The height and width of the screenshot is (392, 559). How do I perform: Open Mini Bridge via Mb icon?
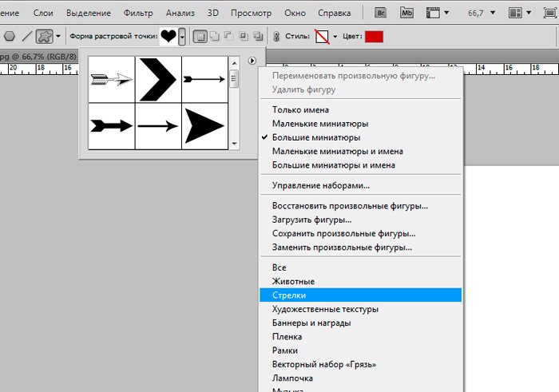coord(407,13)
